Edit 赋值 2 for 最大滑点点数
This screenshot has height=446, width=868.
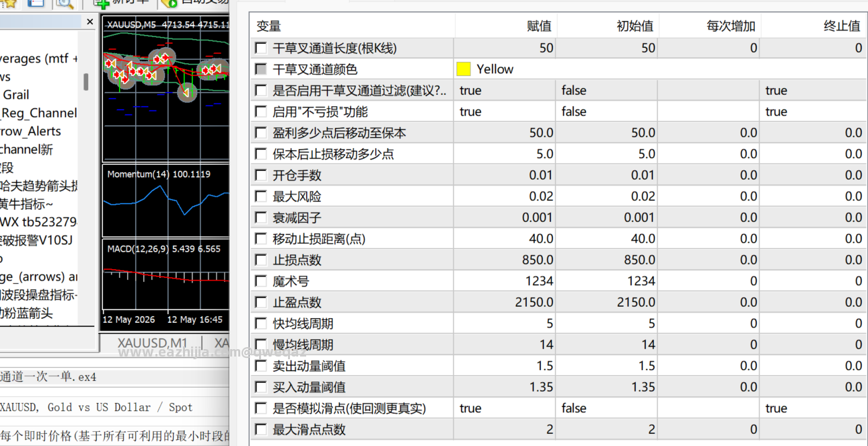coord(506,430)
